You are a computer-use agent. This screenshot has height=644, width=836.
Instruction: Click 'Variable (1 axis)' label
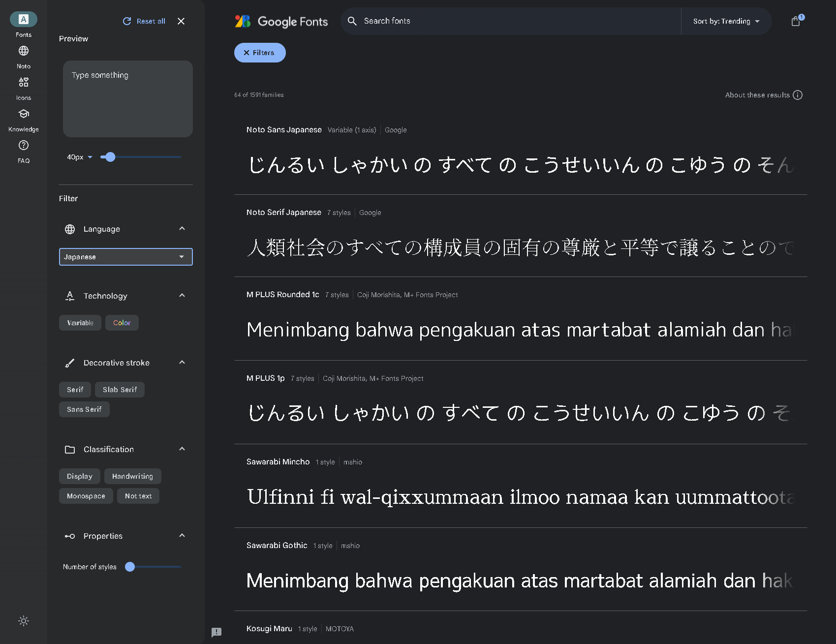pyautogui.click(x=352, y=130)
